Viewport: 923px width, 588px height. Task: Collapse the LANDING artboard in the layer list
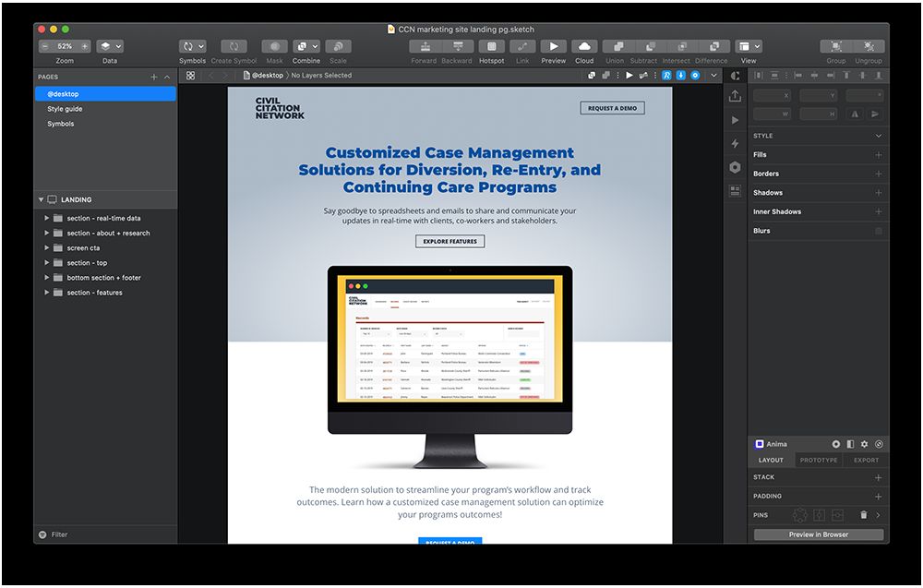tap(42, 199)
